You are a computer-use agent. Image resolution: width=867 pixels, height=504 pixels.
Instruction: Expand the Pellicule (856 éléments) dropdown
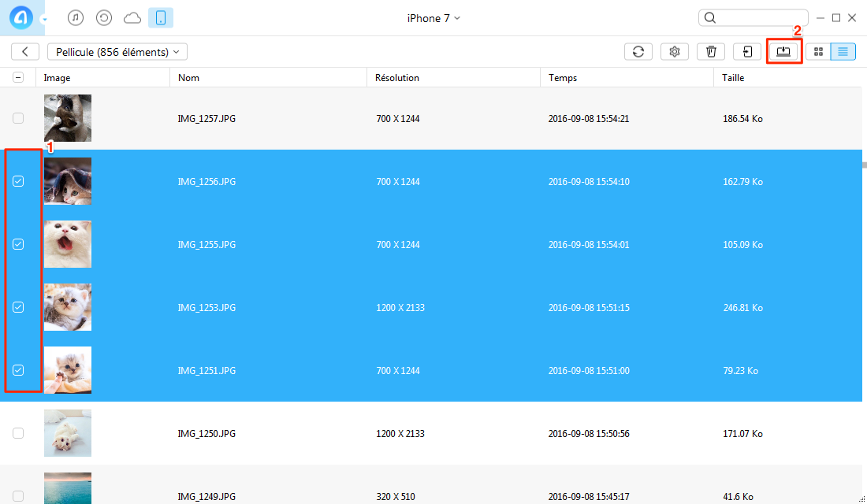[117, 51]
